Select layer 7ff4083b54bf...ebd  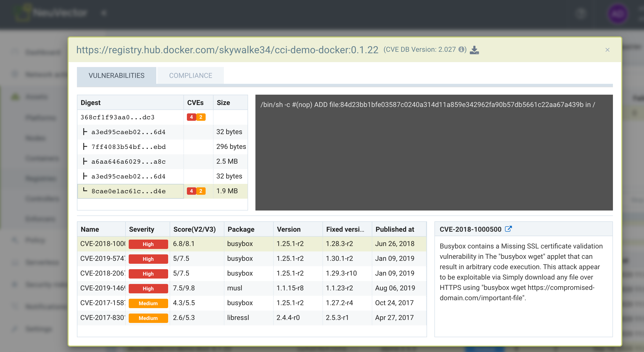click(x=128, y=147)
